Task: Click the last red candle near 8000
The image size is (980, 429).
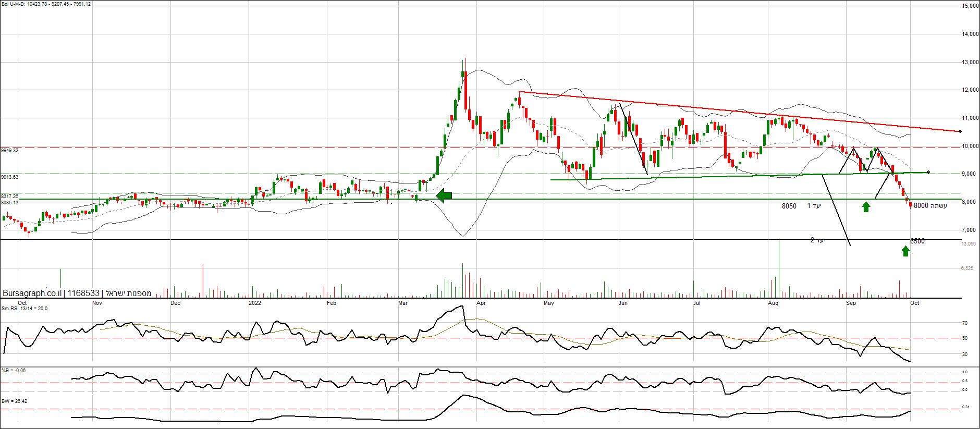Action: tap(910, 205)
